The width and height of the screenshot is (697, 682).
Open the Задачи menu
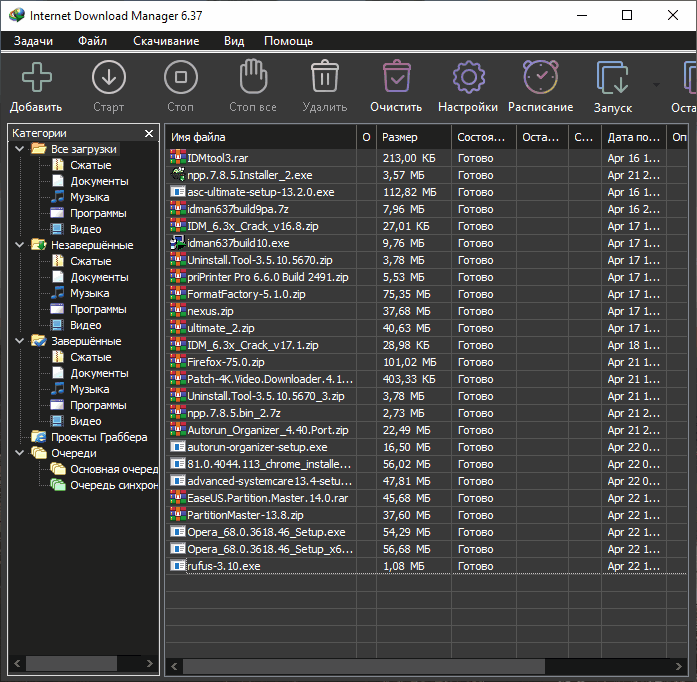pos(33,41)
